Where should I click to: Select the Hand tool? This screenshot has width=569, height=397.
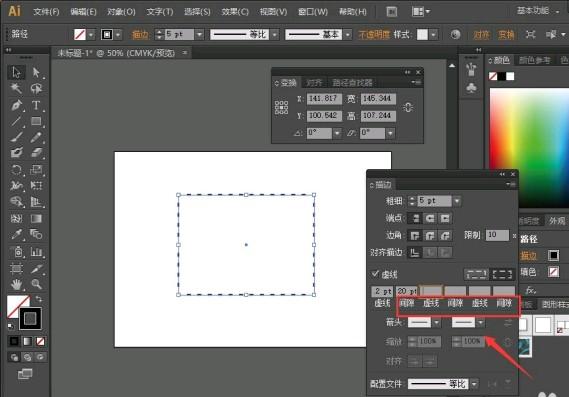(x=16, y=284)
